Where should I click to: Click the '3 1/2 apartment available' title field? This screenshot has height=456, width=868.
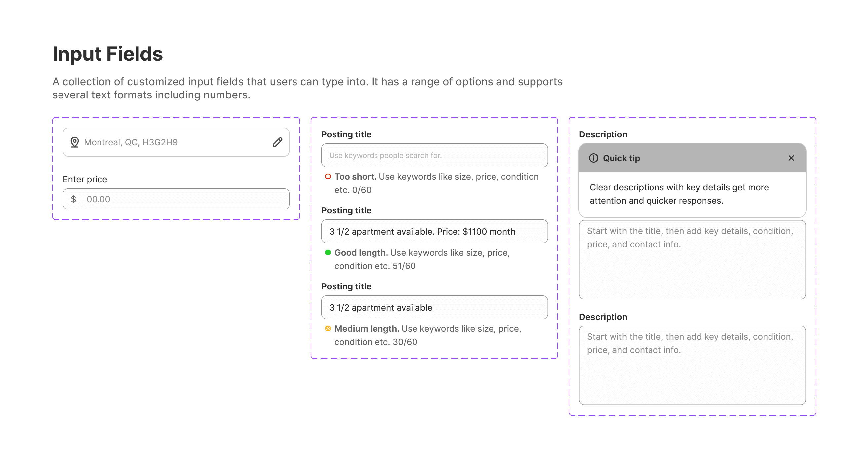pyautogui.click(x=434, y=308)
